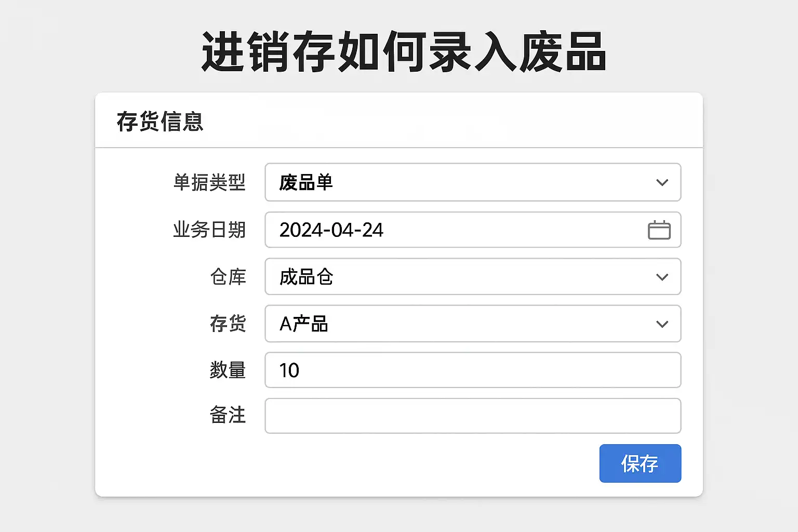Click the 仓库 field label
798x532 pixels.
click(228, 277)
